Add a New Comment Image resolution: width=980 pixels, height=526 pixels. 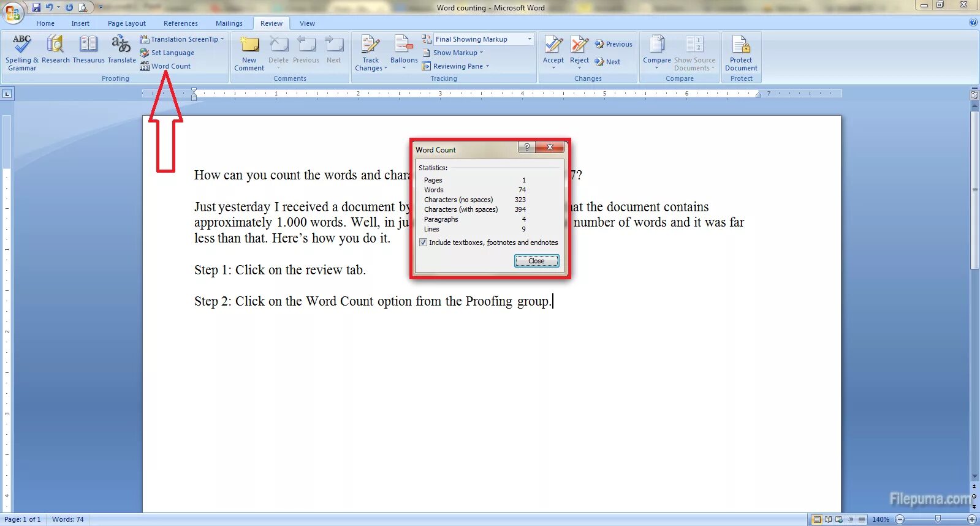249,53
